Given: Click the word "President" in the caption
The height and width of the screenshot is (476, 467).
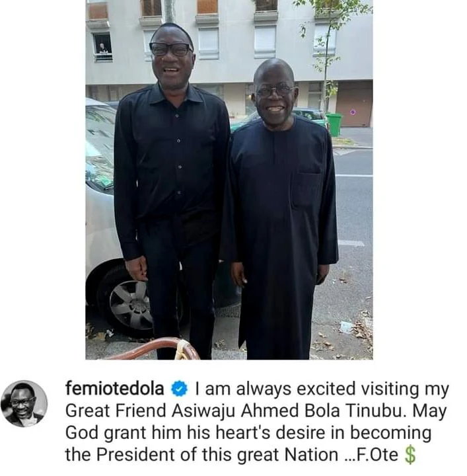Looking at the screenshot, I should click(x=136, y=455).
